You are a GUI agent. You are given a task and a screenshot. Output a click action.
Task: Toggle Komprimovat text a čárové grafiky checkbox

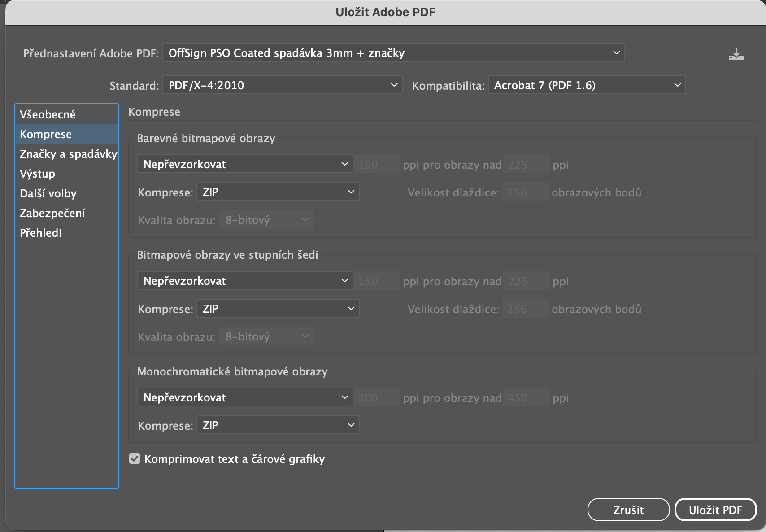[x=135, y=458]
